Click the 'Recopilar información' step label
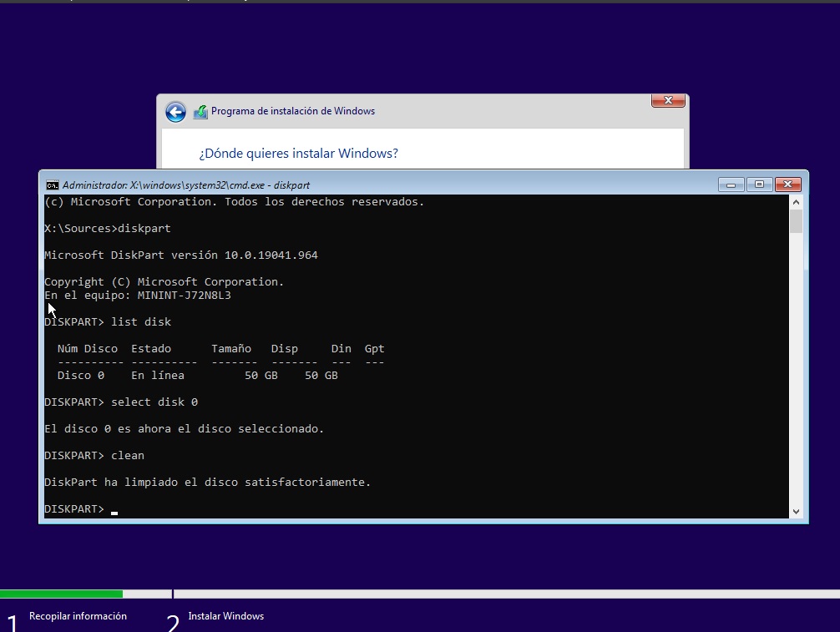This screenshot has width=840, height=632. tap(78, 616)
